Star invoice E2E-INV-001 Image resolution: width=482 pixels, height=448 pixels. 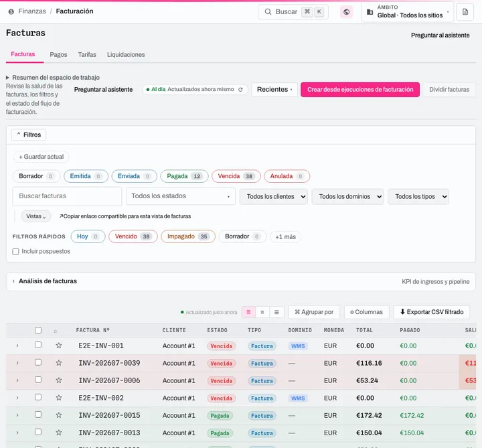pyautogui.click(x=59, y=346)
